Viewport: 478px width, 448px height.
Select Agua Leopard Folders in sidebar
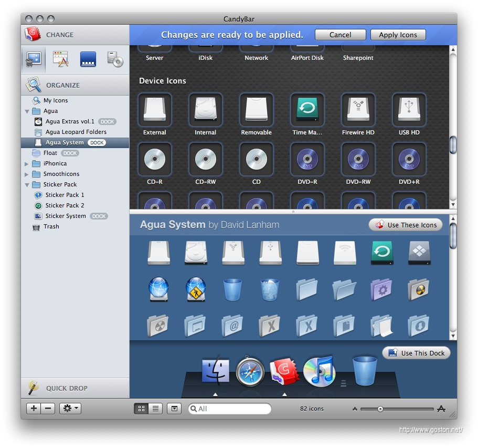point(76,132)
